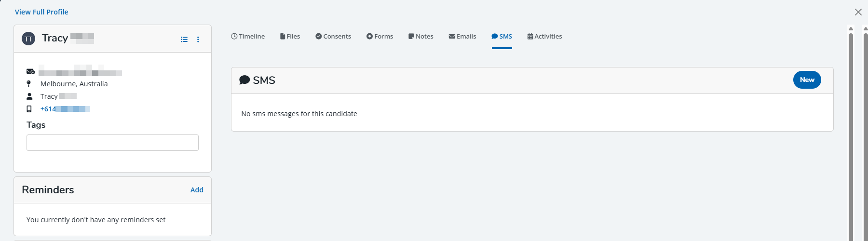Screen dimensions: 868x241
Task: Switch to the Timeline tab
Action: tap(248, 36)
